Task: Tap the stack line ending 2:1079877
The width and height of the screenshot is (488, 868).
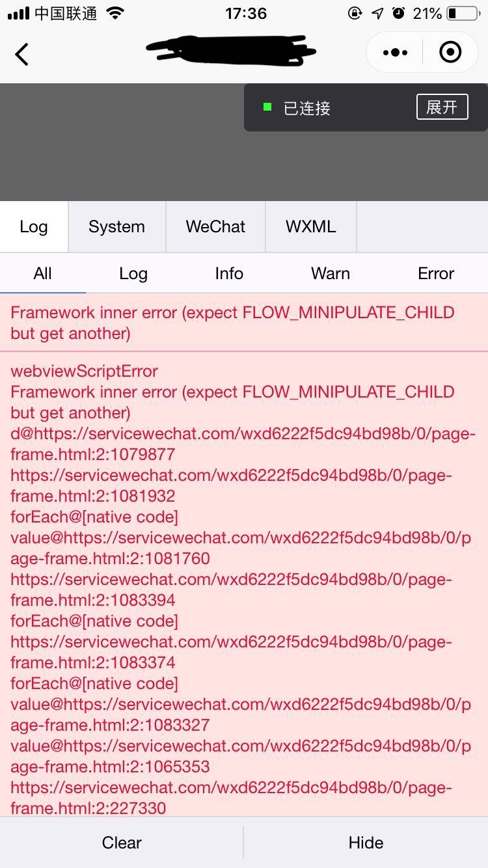Action: pyautogui.click(x=243, y=444)
